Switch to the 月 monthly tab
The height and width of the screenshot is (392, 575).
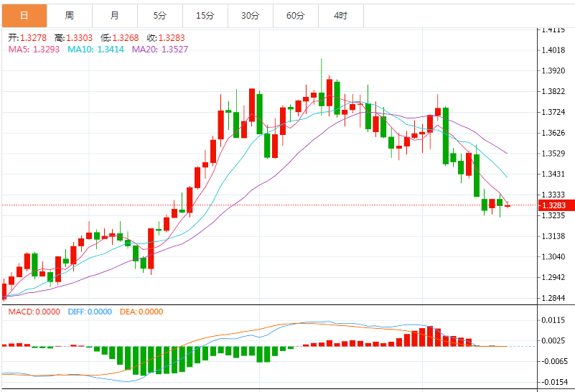(115, 16)
